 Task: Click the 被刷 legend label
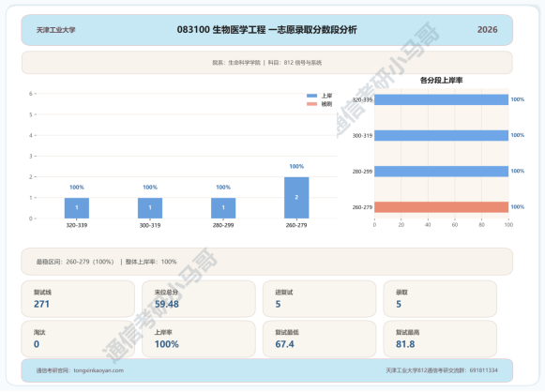(326, 104)
